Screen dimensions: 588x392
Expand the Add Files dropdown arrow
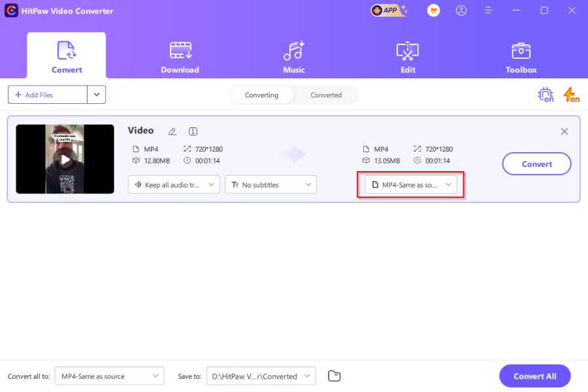[97, 95]
